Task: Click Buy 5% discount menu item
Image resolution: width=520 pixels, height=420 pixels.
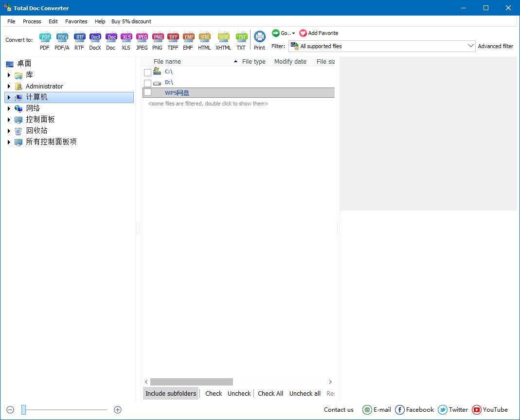Action: 131,21
